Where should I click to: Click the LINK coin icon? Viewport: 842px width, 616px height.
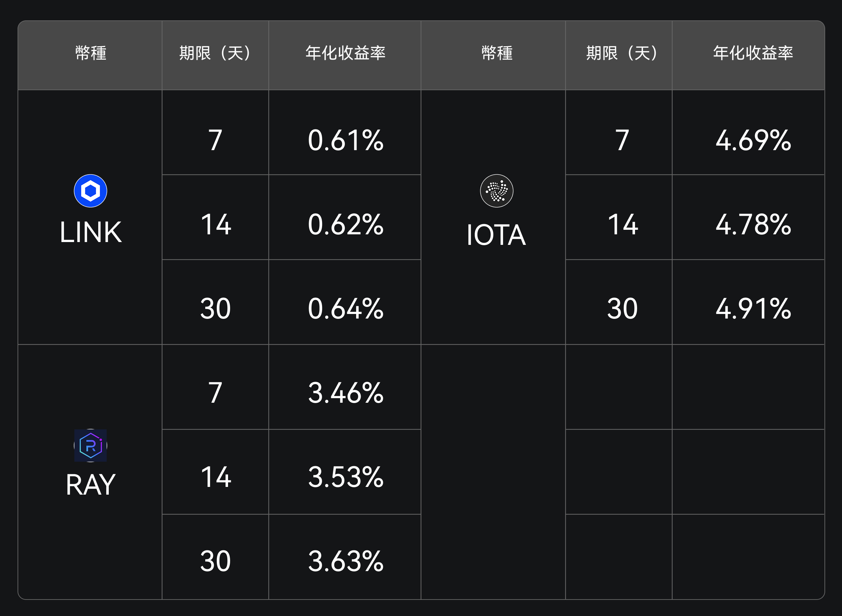[x=90, y=191]
